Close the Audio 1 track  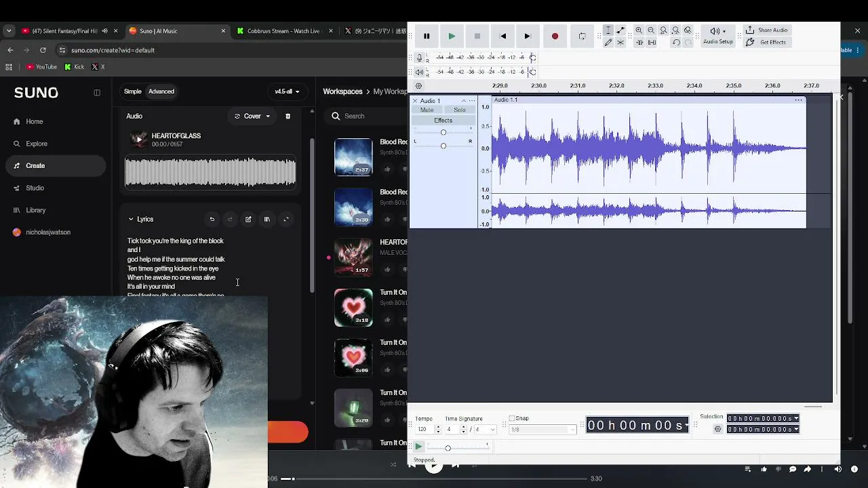point(415,100)
